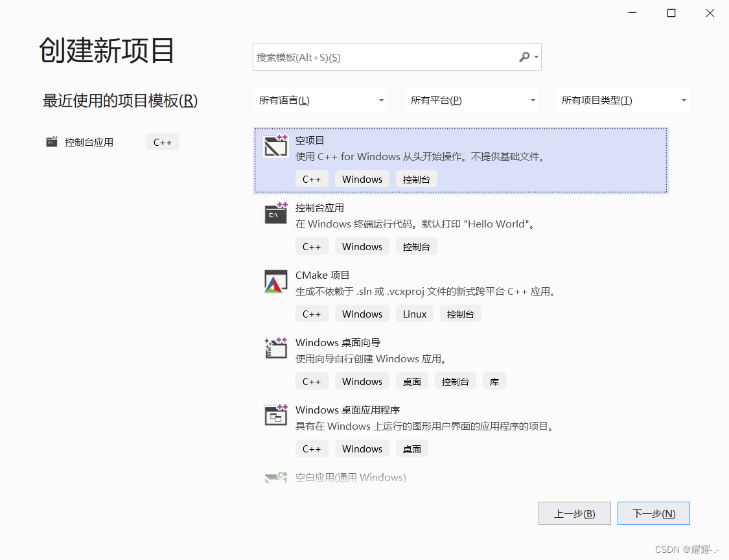Open recent template 控制台应用 on left
The width and height of the screenshot is (729, 560).
(x=89, y=143)
